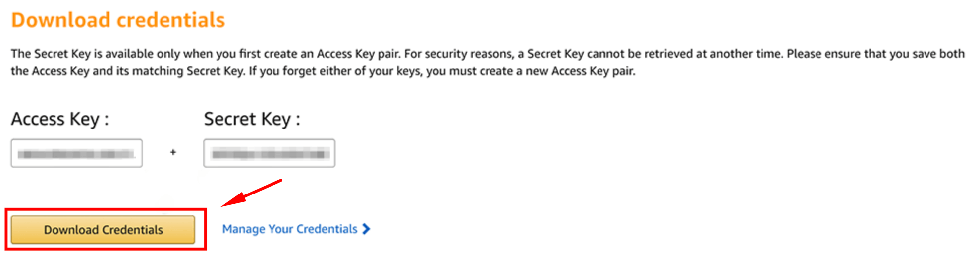Viewport: 980px width, 259px height.
Task: Click the first line of the security notice
Action: tap(488, 54)
